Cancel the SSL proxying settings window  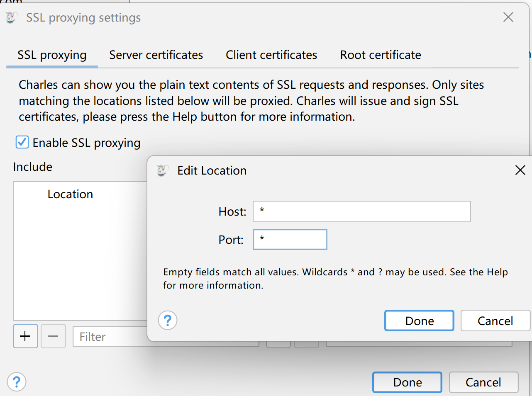coord(483,382)
